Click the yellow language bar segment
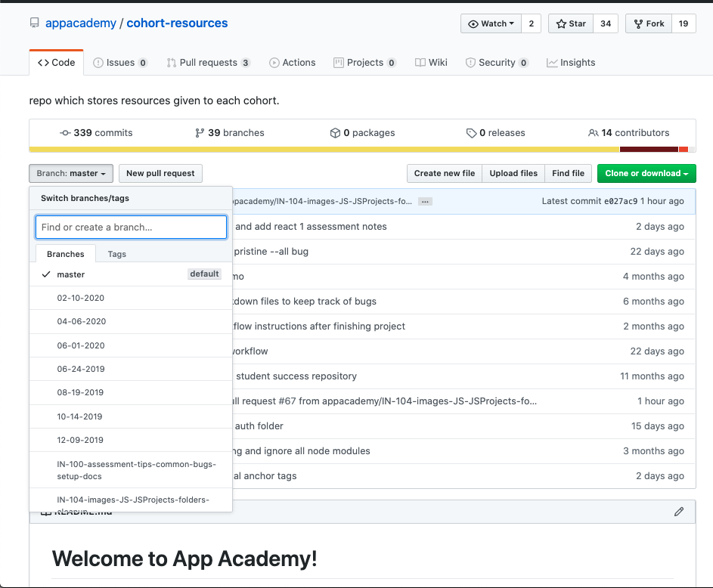The width and height of the screenshot is (713, 588). (324, 150)
